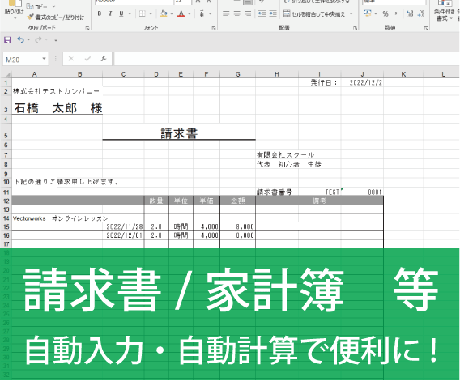Open Customize Quick Access Toolbar dropdown
Screen dimensions: 460x380
click(56, 40)
